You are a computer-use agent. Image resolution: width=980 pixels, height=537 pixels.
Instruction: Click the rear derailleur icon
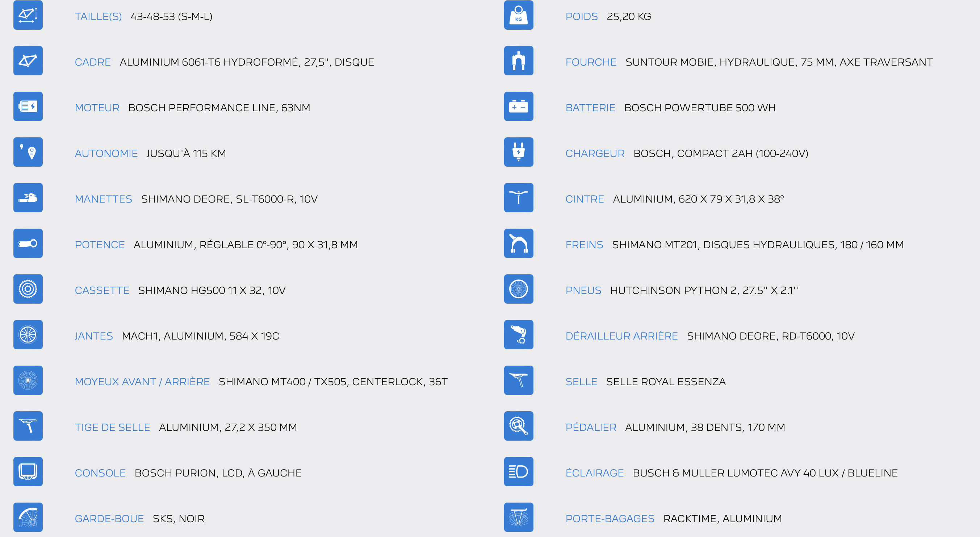click(x=518, y=335)
